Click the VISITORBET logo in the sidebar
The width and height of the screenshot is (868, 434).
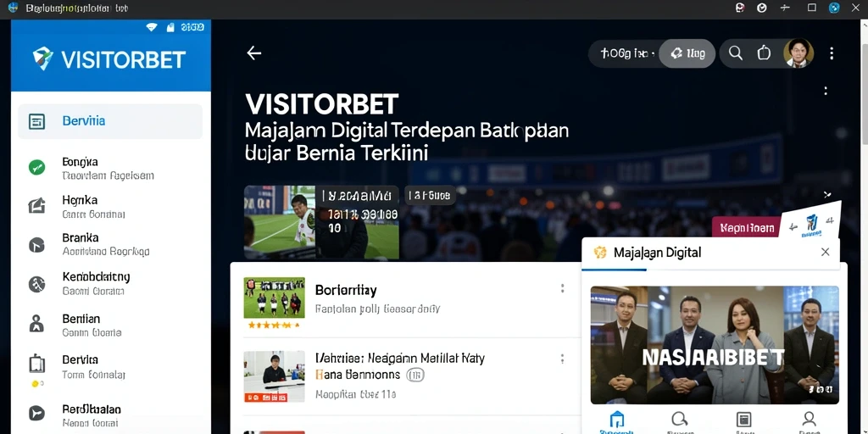click(109, 58)
